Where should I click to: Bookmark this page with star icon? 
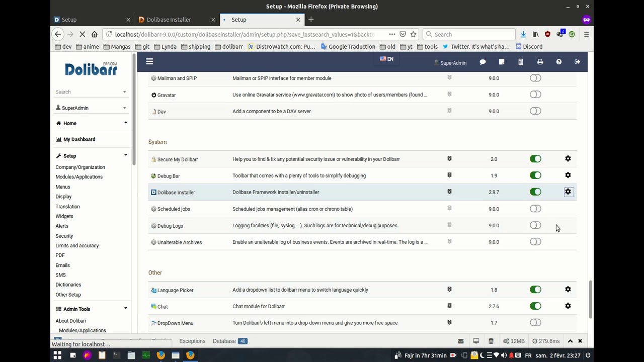click(413, 34)
